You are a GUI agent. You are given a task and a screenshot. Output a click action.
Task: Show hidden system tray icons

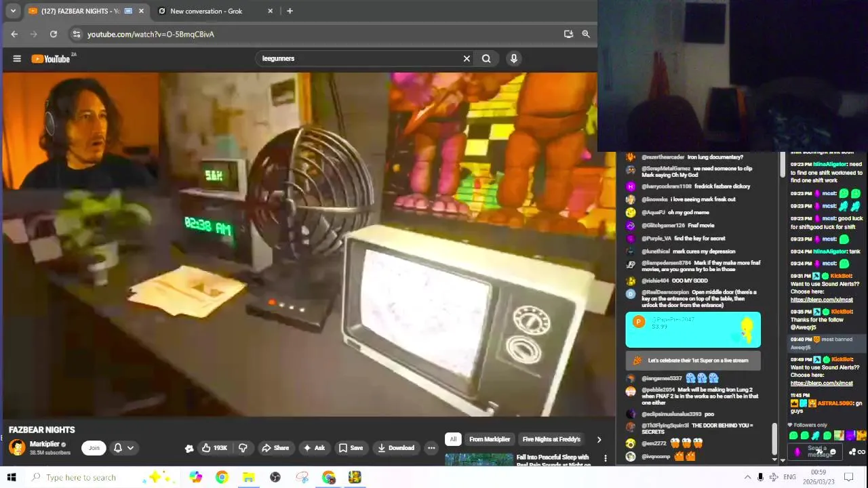pyautogui.click(x=747, y=478)
